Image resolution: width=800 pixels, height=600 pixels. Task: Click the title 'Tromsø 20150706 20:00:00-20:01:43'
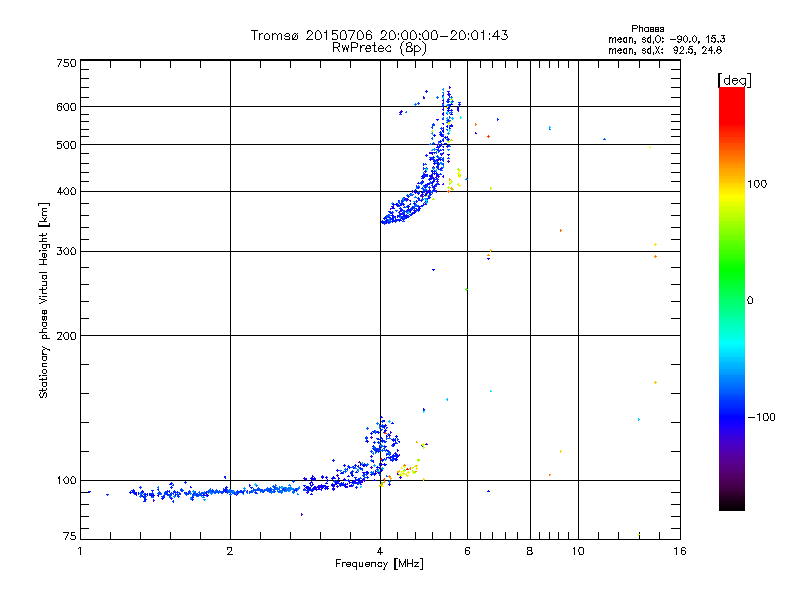[x=379, y=36]
